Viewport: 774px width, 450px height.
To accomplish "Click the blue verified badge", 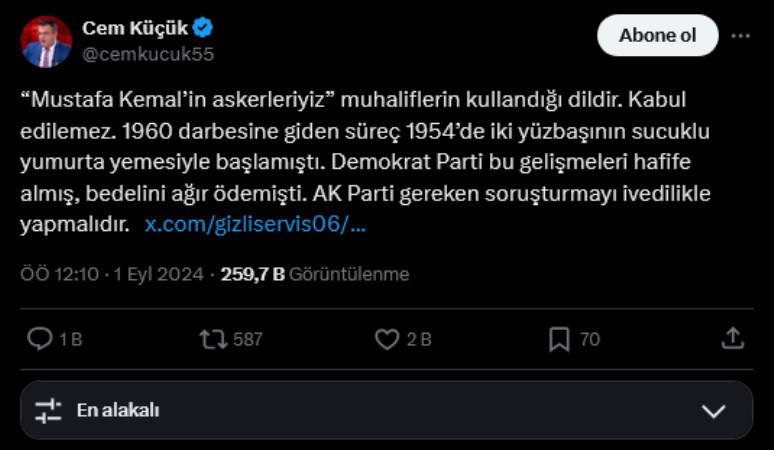I will [203, 29].
